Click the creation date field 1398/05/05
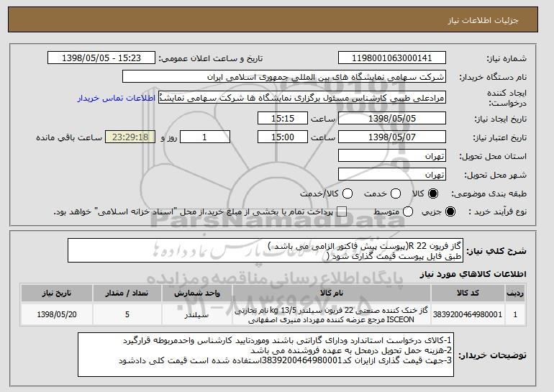The height and width of the screenshot is (392, 554). 392,118
